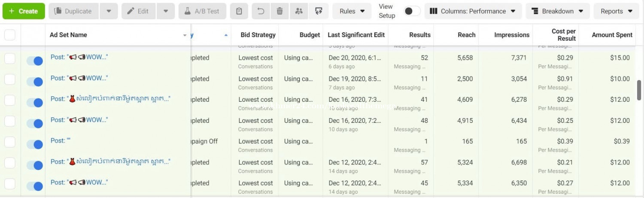Image resolution: width=644 pixels, height=198 pixels.
Task: Tick checkbox of row with reach 5,658
Action: [9, 58]
